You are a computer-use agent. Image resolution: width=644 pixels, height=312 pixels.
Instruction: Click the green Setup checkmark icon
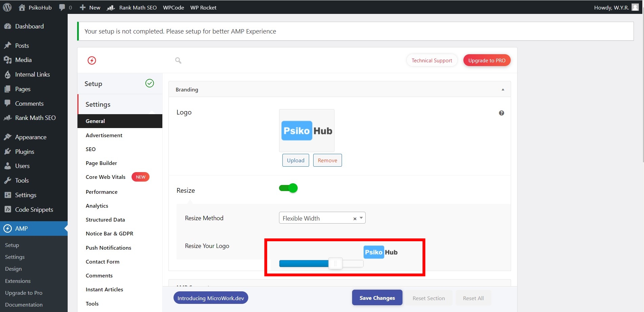(x=149, y=83)
